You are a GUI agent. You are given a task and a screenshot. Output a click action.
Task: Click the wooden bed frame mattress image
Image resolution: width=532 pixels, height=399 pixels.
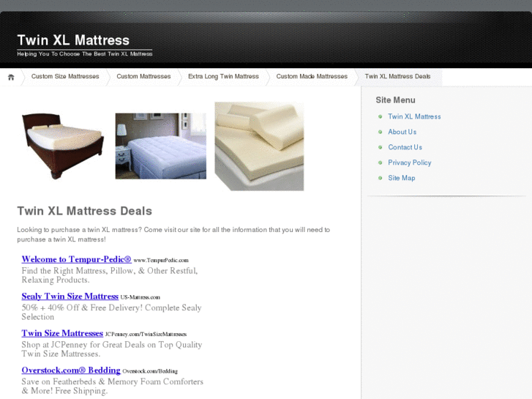point(63,146)
